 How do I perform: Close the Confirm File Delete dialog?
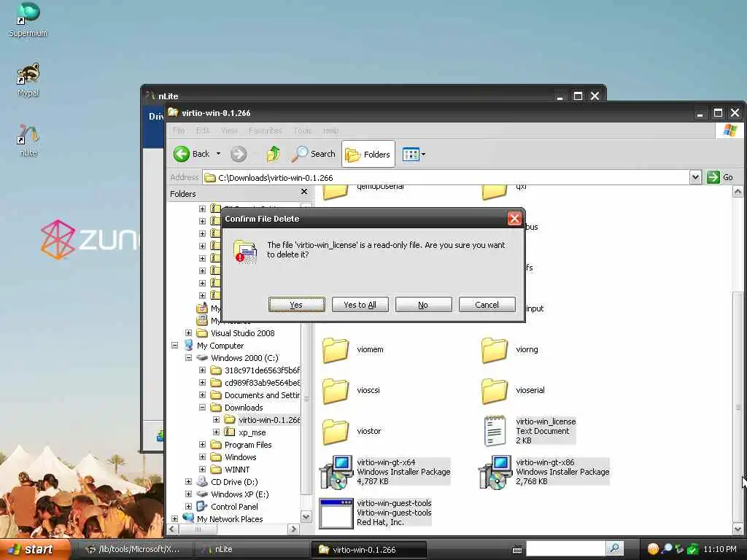(514, 219)
